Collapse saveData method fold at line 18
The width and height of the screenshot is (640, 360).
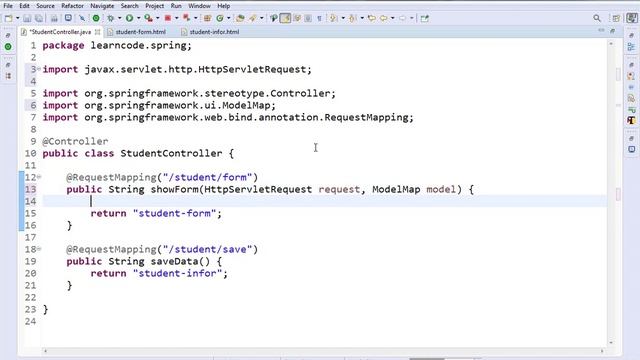(x=39, y=248)
